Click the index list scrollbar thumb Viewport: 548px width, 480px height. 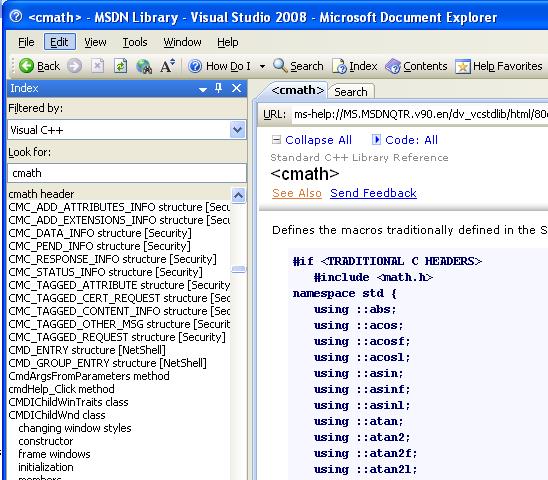coord(238,269)
